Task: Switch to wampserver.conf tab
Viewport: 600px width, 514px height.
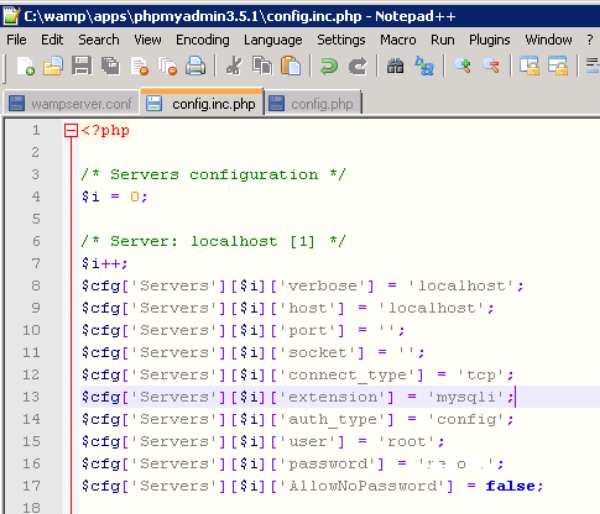Action: [71, 104]
